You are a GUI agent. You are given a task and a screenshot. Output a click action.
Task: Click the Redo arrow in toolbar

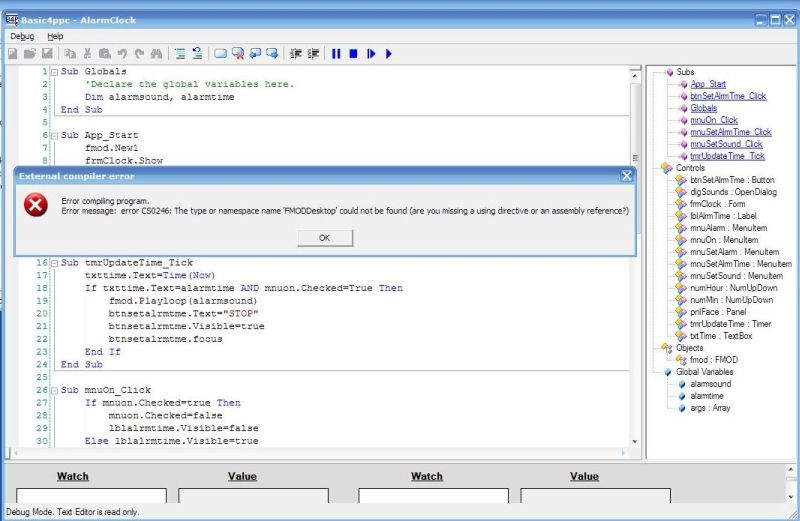point(139,54)
